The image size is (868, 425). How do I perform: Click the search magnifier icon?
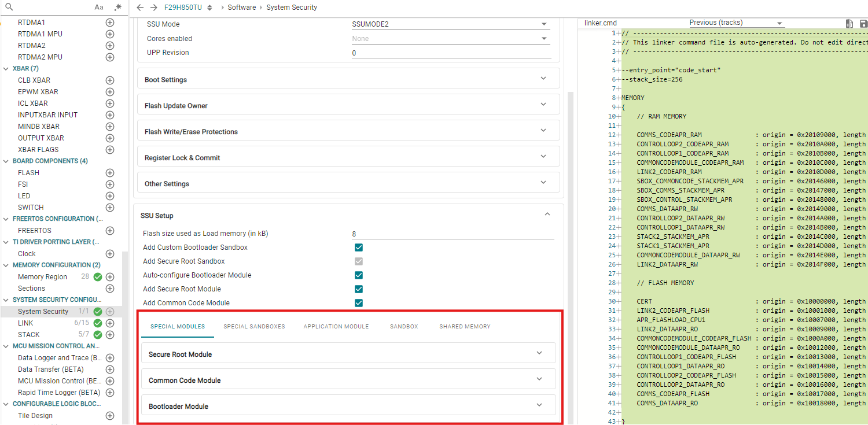pyautogui.click(x=9, y=8)
